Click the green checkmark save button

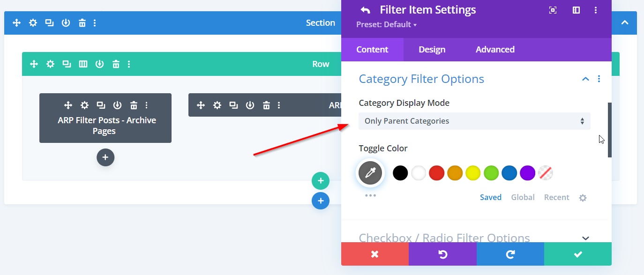577,254
